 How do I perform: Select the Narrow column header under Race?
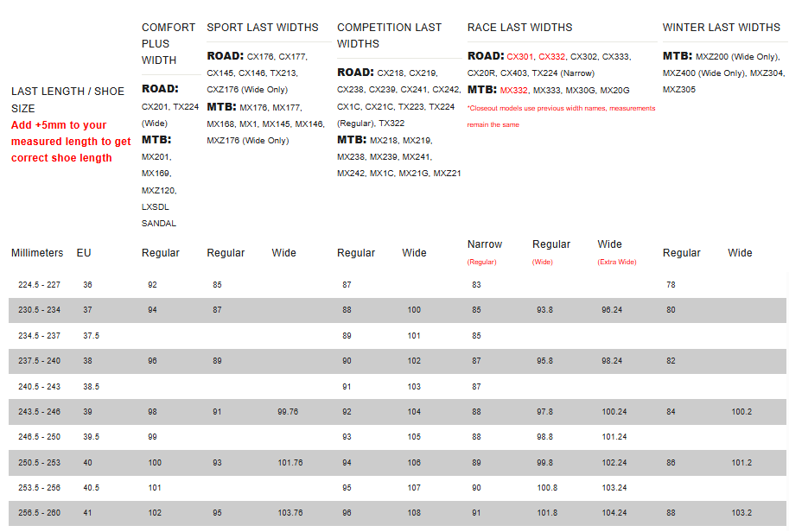(485, 244)
